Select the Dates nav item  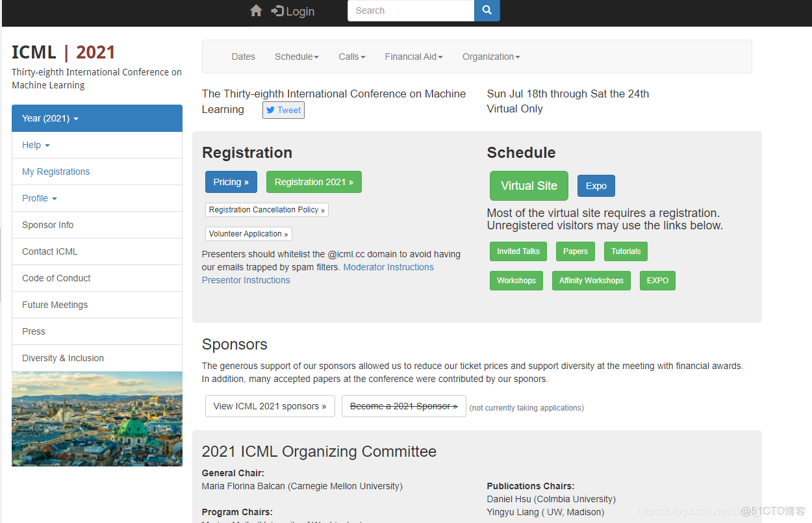[x=244, y=57]
